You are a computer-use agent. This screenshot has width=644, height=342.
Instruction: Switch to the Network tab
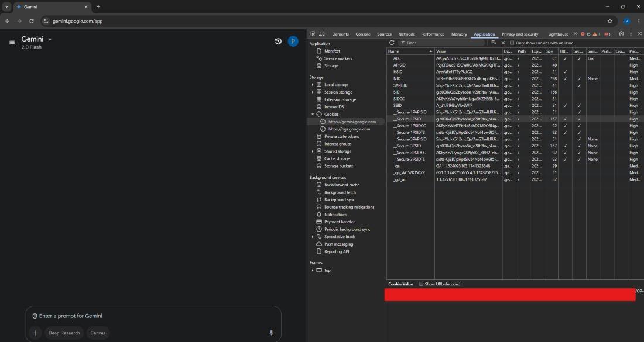click(x=406, y=34)
